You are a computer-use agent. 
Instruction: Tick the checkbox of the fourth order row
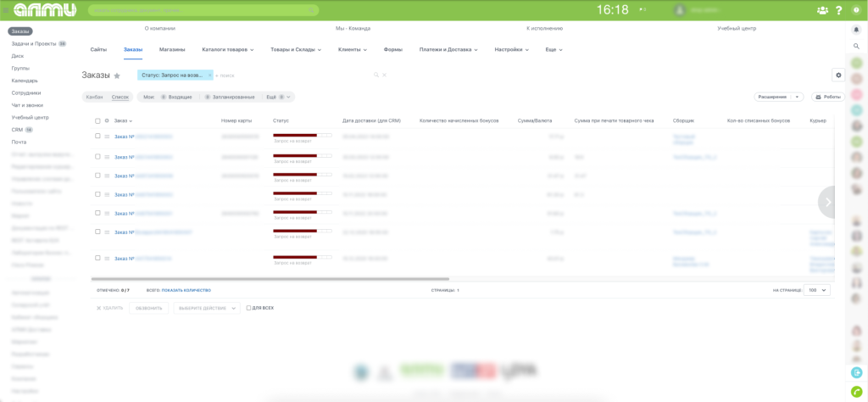coord(97,194)
